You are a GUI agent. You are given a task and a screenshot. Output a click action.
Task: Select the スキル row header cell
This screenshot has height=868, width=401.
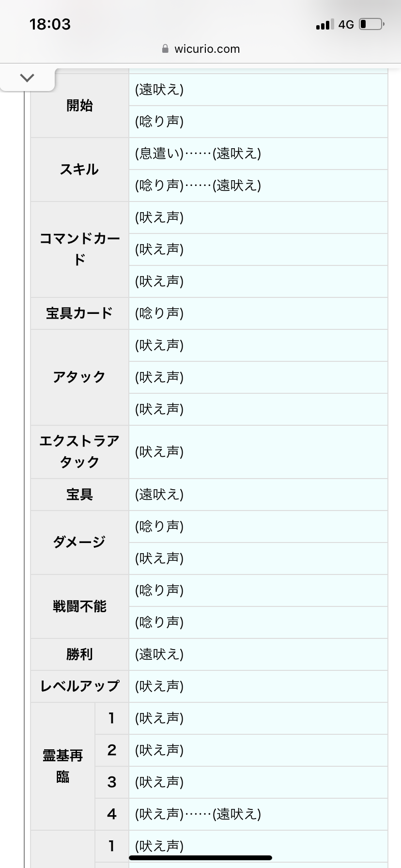[x=79, y=170]
